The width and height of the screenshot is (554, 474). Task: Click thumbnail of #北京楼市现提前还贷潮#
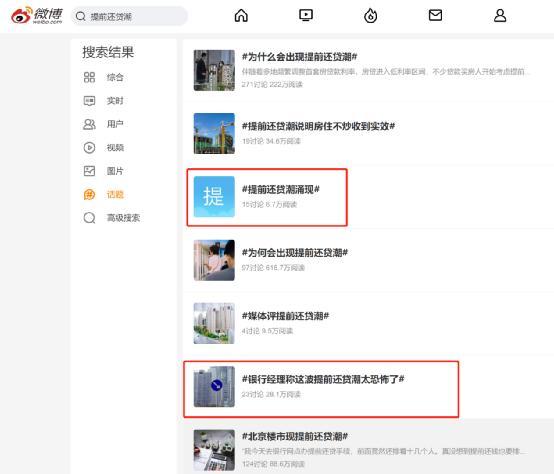click(x=214, y=450)
